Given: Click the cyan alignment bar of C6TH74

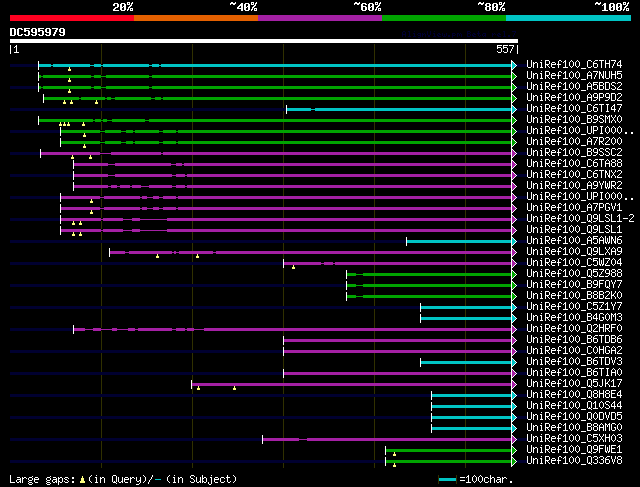Looking at the screenshot, I should point(275,65).
